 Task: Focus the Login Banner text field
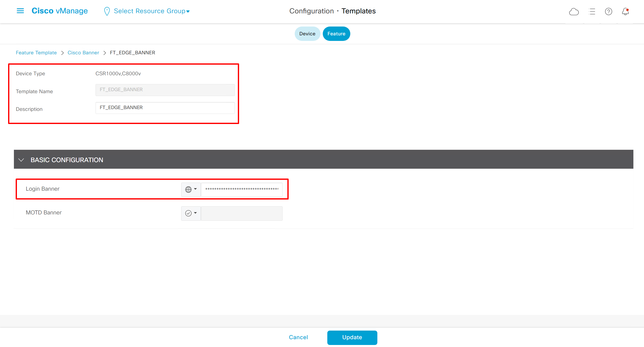coord(242,189)
